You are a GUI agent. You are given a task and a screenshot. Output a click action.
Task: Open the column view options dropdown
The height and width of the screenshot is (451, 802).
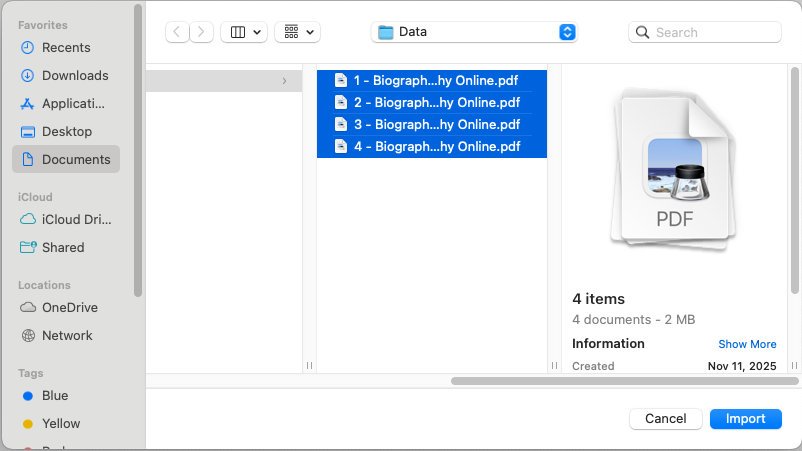(x=243, y=32)
